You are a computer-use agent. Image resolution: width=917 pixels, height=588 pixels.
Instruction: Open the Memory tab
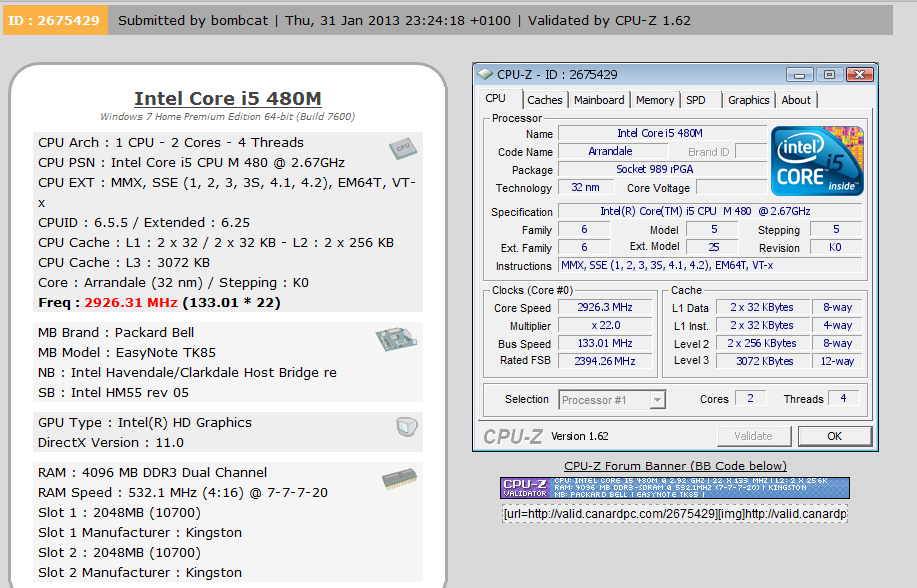(655, 100)
